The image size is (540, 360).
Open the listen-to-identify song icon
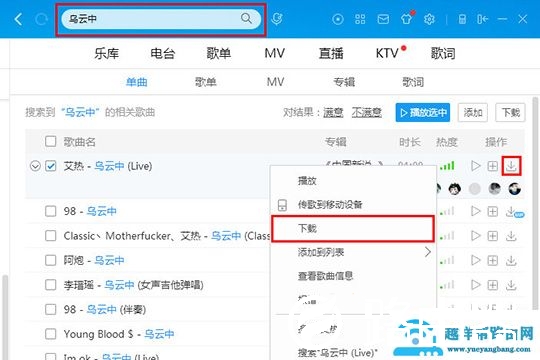[276, 19]
